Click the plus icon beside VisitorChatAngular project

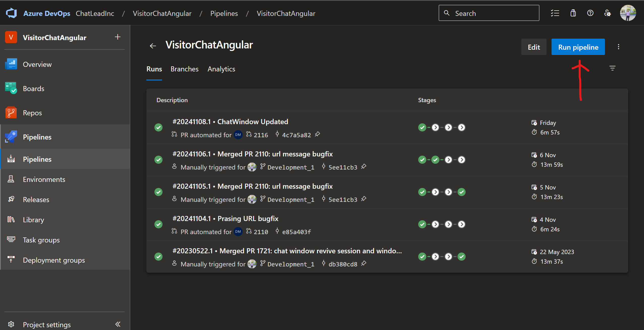118,37
